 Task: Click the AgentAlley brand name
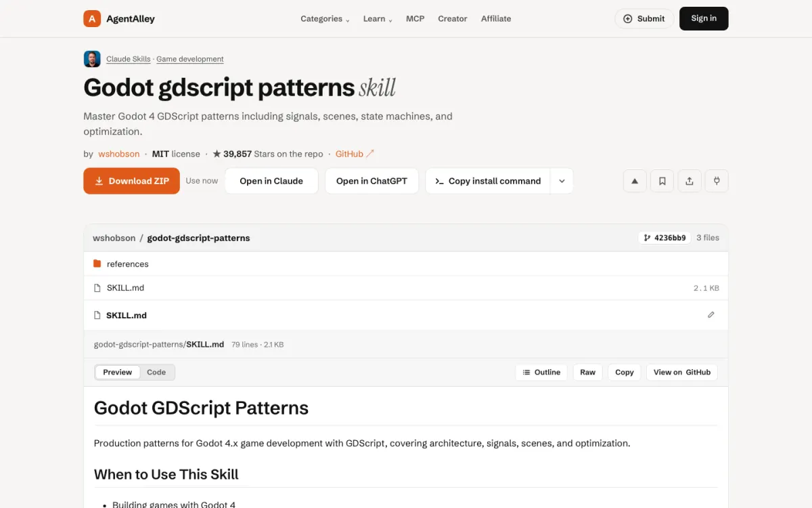(131, 19)
